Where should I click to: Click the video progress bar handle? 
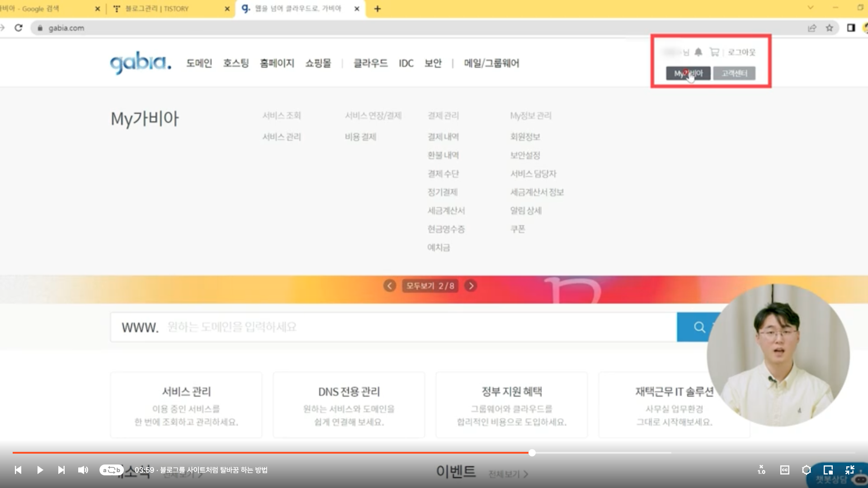coord(532,453)
